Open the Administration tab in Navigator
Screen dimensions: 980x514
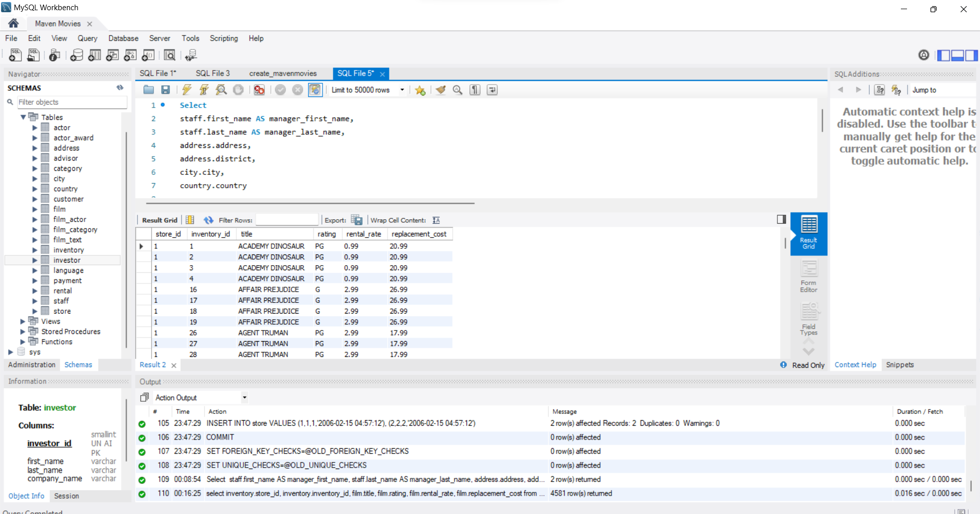32,365
